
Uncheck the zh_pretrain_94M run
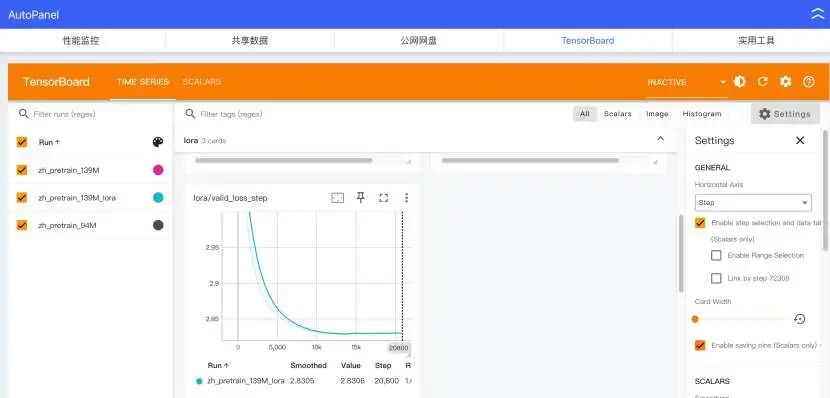[x=22, y=225]
